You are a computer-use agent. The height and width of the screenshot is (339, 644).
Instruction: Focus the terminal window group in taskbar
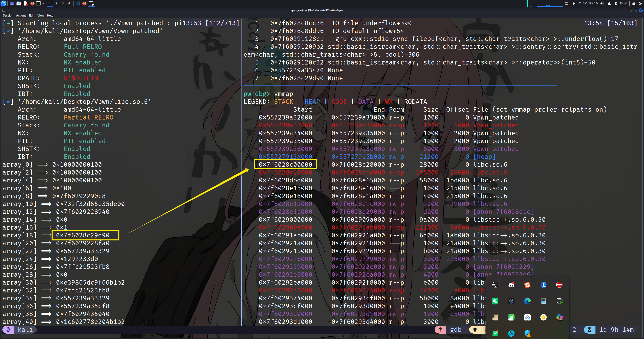tap(91, 3)
